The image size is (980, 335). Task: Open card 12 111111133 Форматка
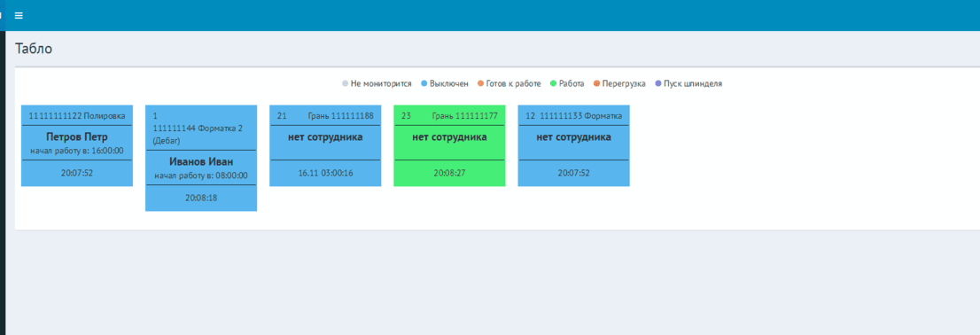coord(574,145)
